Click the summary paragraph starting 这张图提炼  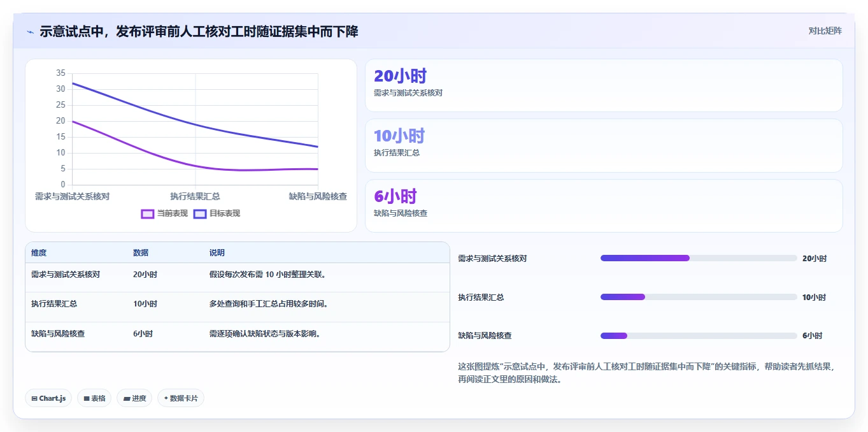coord(646,373)
